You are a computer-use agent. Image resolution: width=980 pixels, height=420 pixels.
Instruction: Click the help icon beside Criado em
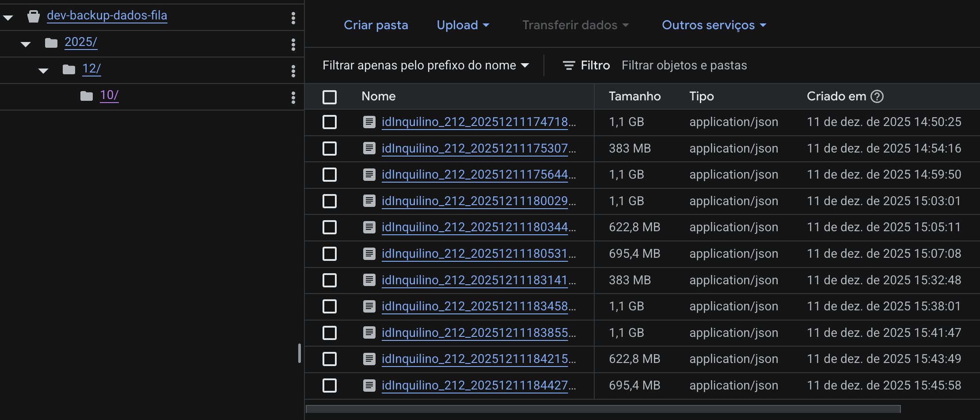tap(877, 96)
